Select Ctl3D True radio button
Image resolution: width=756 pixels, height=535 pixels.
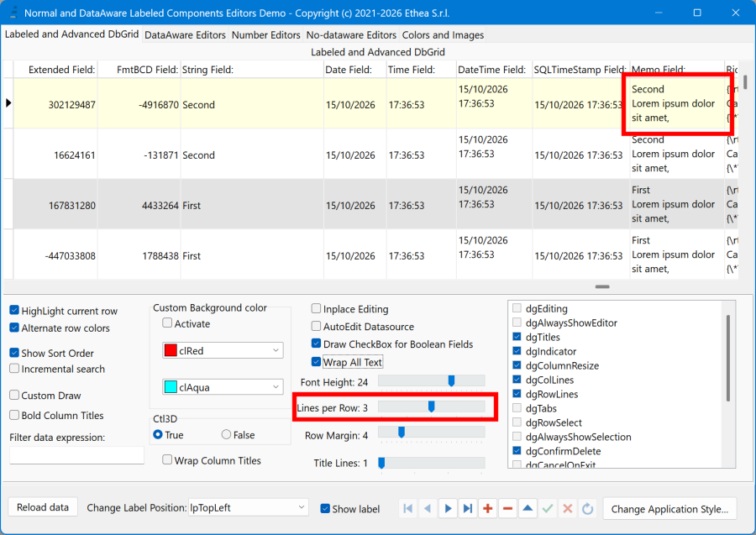coord(158,434)
